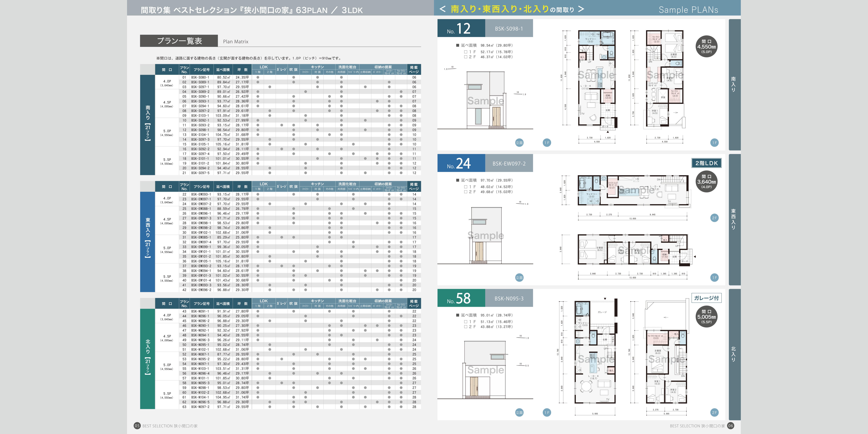The height and width of the screenshot is (434, 868).
Task: Click plan code BSK-S103-1 in the table
Action: 200,116
